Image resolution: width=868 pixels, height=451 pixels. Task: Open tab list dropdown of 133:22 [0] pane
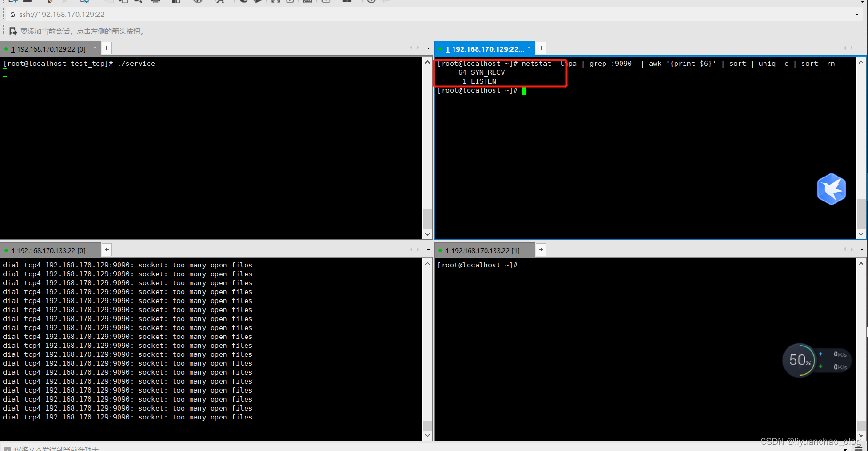(428, 250)
